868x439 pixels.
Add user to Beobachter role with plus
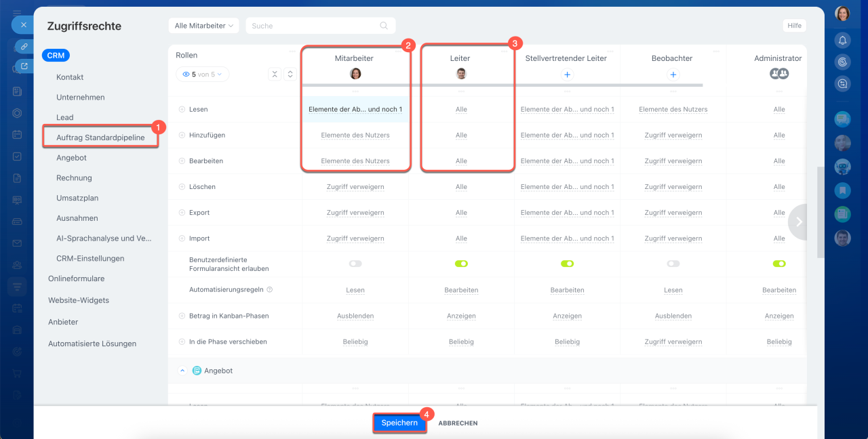(x=673, y=75)
